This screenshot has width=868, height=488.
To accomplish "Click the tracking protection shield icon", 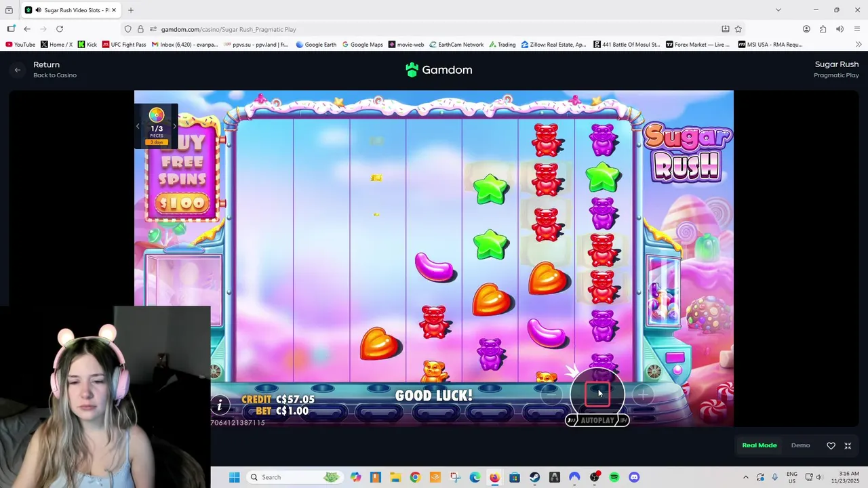I will (127, 29).
